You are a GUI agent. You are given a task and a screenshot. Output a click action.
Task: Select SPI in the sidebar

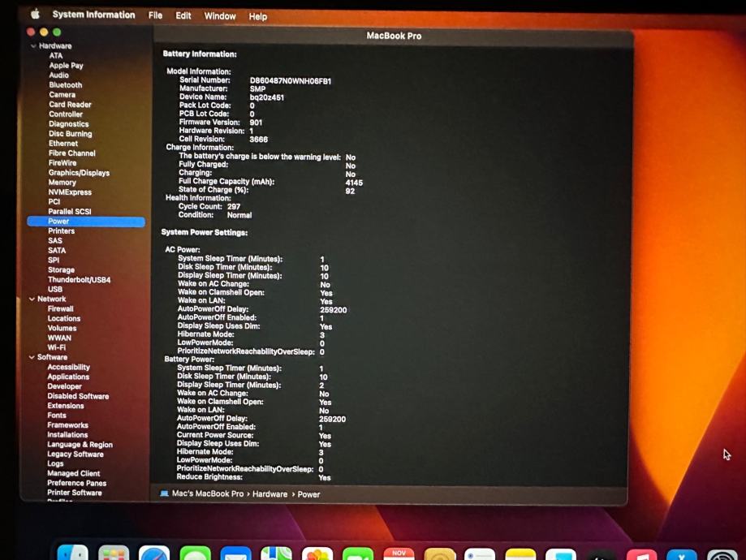point(54,261)
